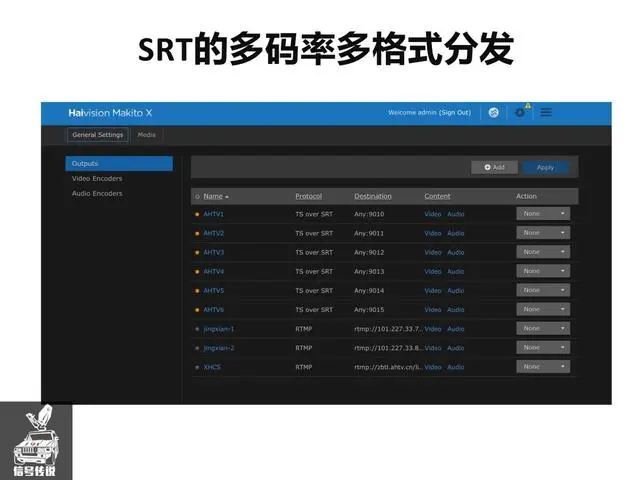This screenshot has height=480, width=640.
Task: Click status indicator of AHTV4 row
Action: pyautogui.click(x=197, y=271)
